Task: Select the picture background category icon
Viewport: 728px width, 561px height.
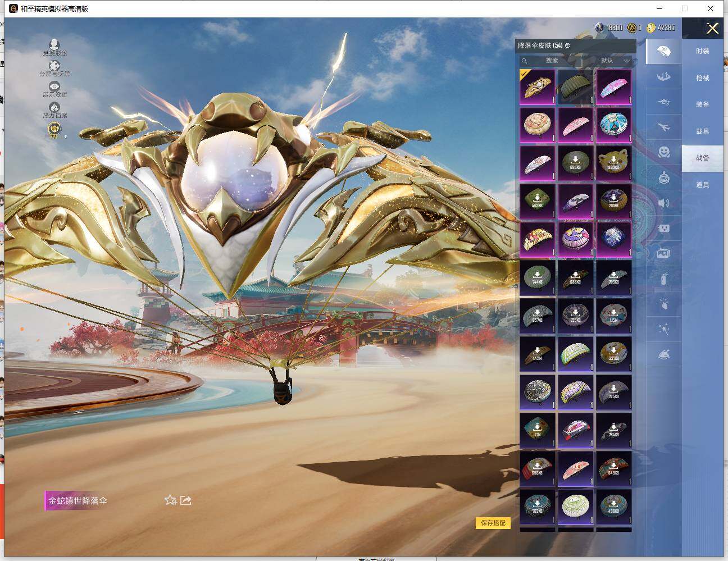Action: [x=663, y=254]
